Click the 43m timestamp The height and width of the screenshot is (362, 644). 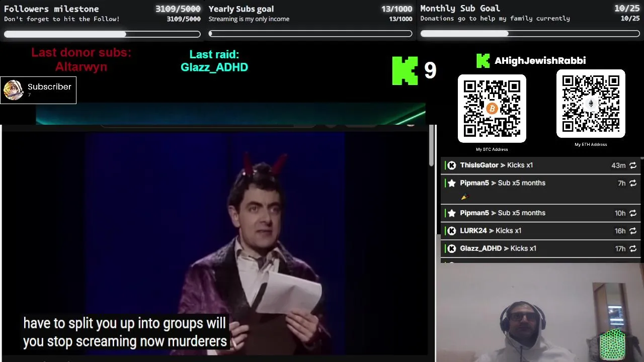618,165
